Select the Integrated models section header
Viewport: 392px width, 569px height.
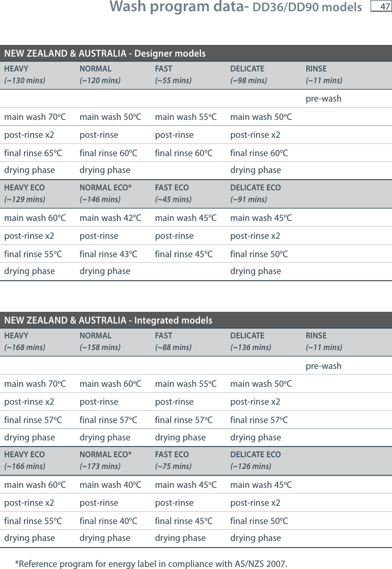pyautogui.click(x=196, y=320)
